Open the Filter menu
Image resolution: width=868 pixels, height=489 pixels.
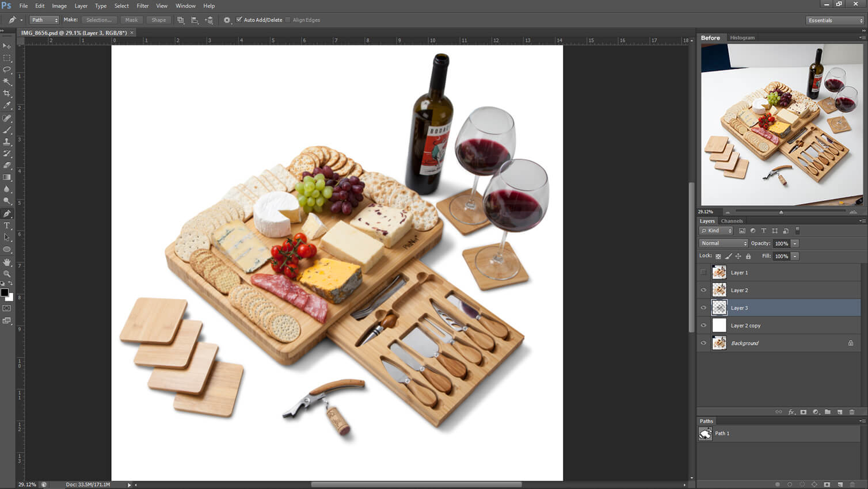click(143, 6)
